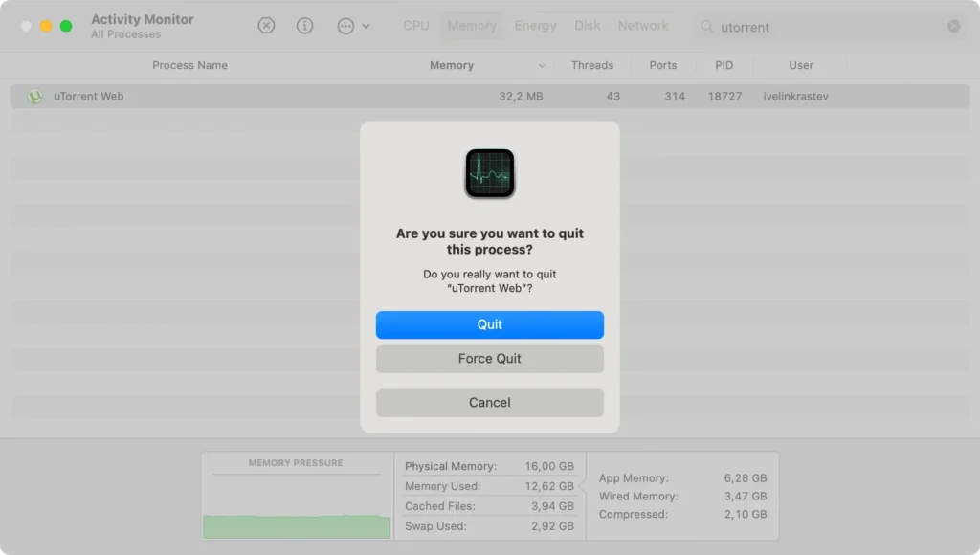The width and height of the screenshot is (980, 555).
Task: Click the Wired Memory 3,47 GB value
Action: [x=746, y=497]
